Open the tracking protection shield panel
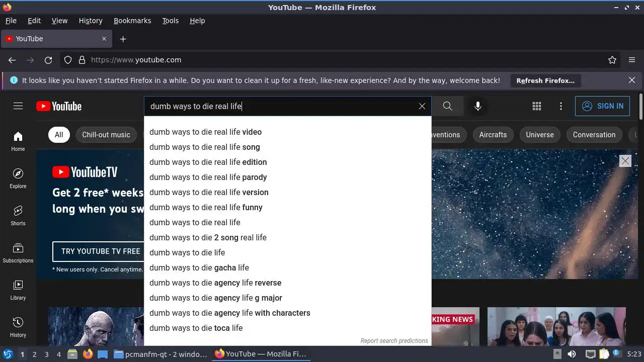The height and width of the screenshot is (362, 644). pyautogui.click(x=68, y=60)
